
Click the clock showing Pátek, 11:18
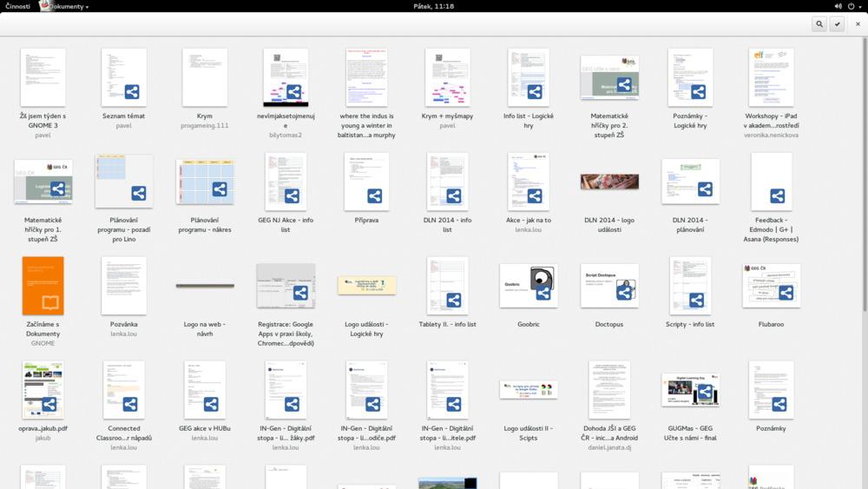pyautogui.click(x=433, y=6)
